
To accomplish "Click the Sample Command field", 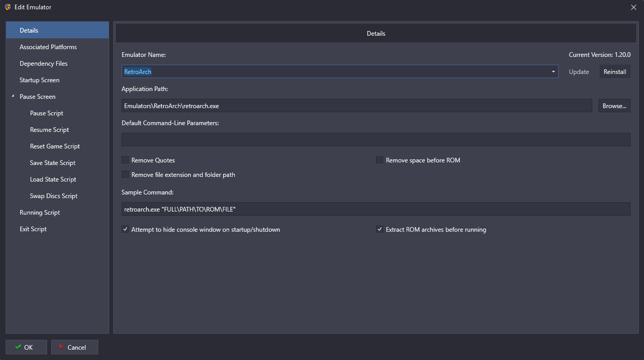I will (x=376, y=209).
